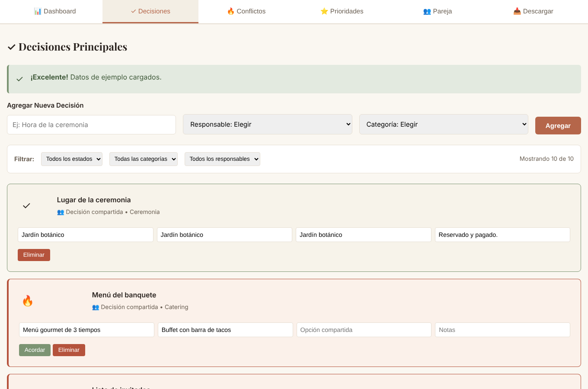This screenshot has height=389, width=588.
Task: Select the 'Menú del banquete' title
Action: pyautogui.click(x=124, y=295)
